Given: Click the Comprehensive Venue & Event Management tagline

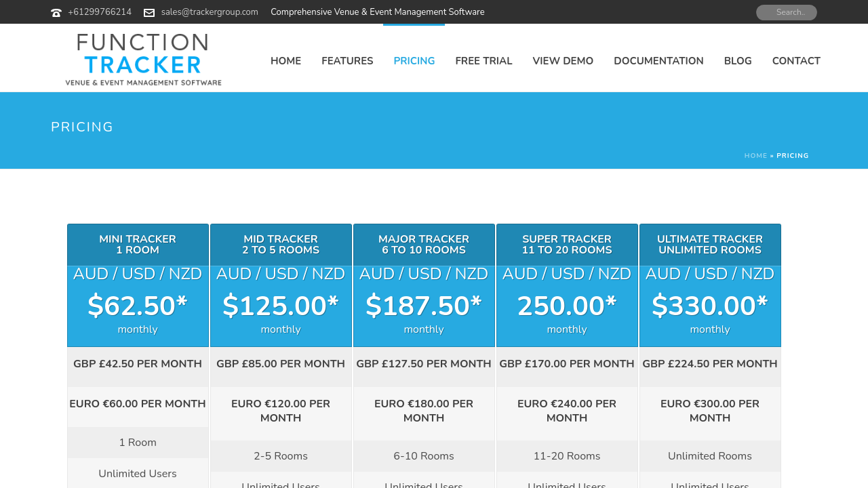Looking at the screenshot, I should click(378, 12).
